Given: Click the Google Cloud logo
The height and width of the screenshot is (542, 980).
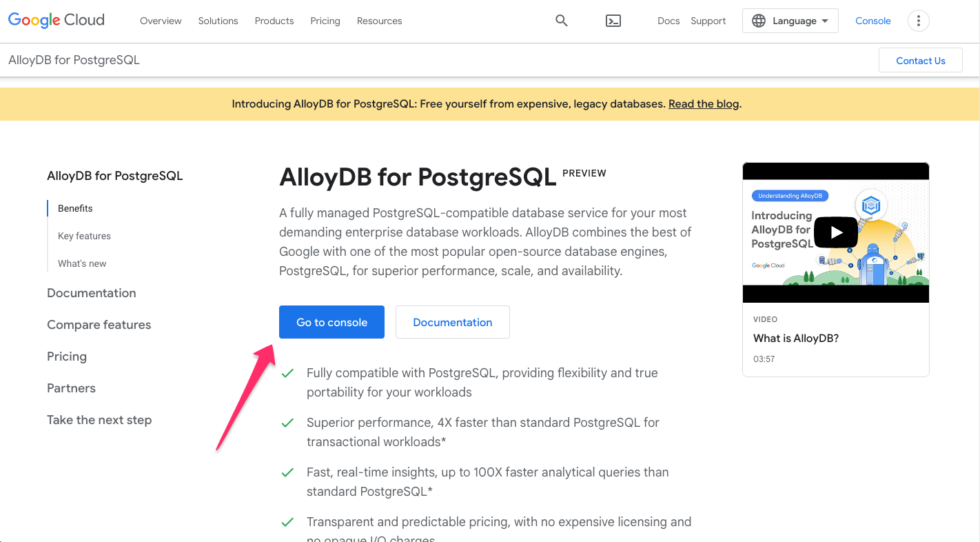Looking at the screenshot, I should coord(55,20).
